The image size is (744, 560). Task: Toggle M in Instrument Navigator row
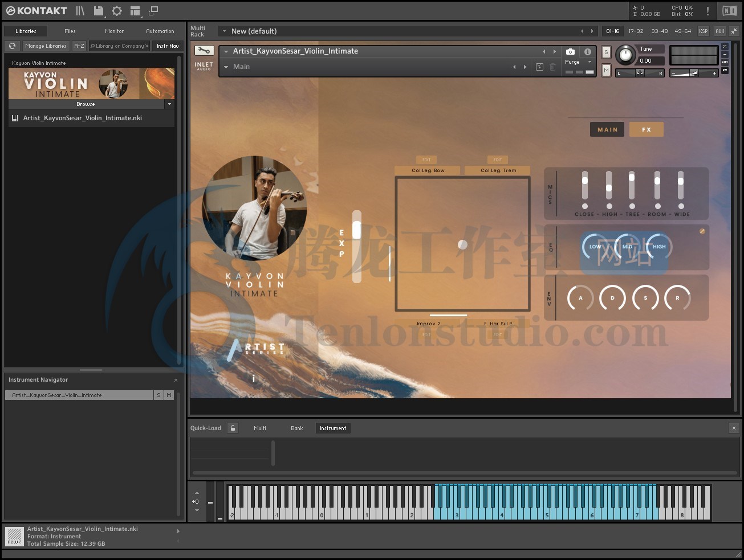tap(169, 395)
